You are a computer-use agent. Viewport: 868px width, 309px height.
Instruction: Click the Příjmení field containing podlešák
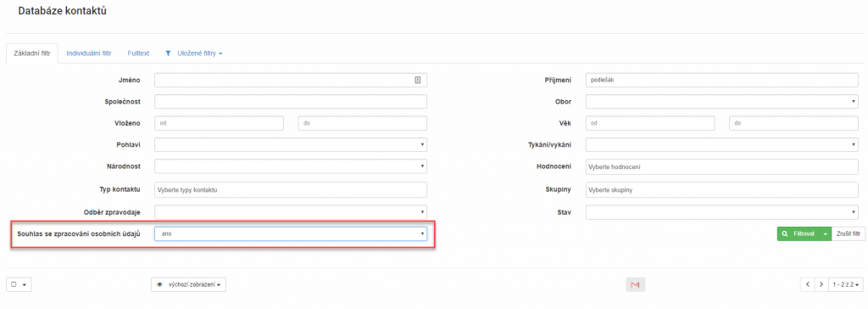pos(722,80)
